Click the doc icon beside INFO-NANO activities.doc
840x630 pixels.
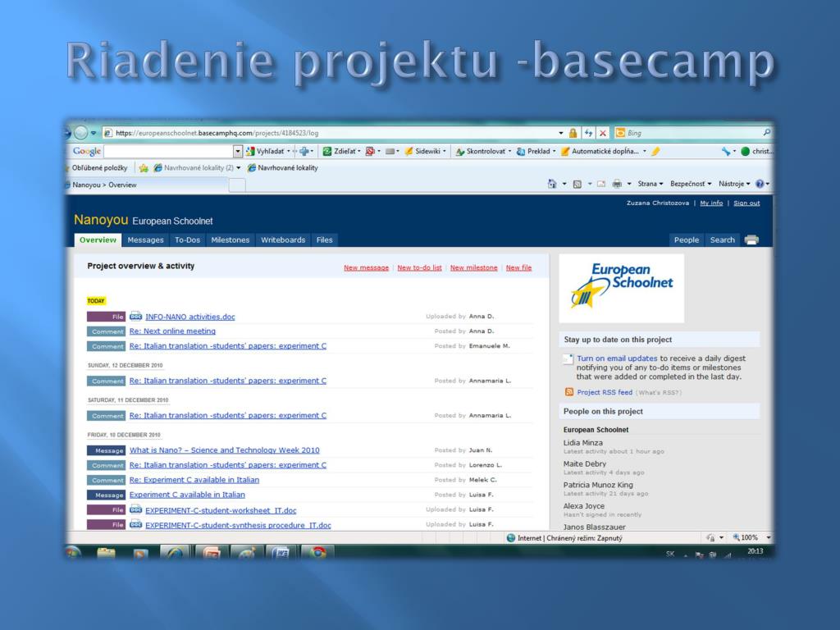[x=136, y=317]
